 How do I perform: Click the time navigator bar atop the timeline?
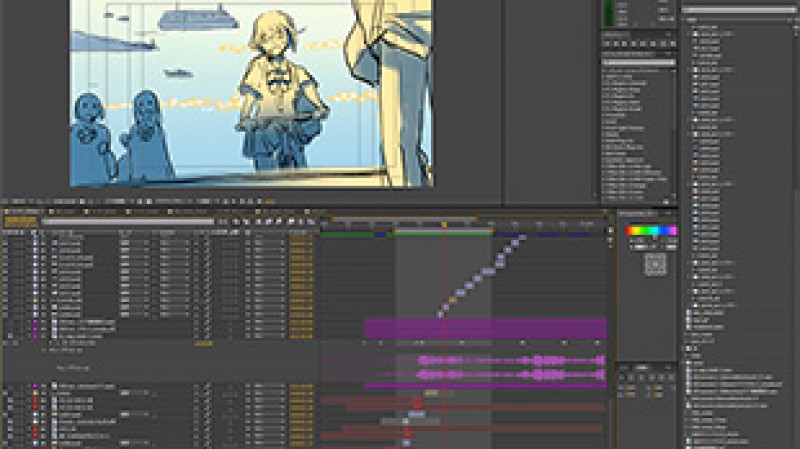[x=404, y=219]
